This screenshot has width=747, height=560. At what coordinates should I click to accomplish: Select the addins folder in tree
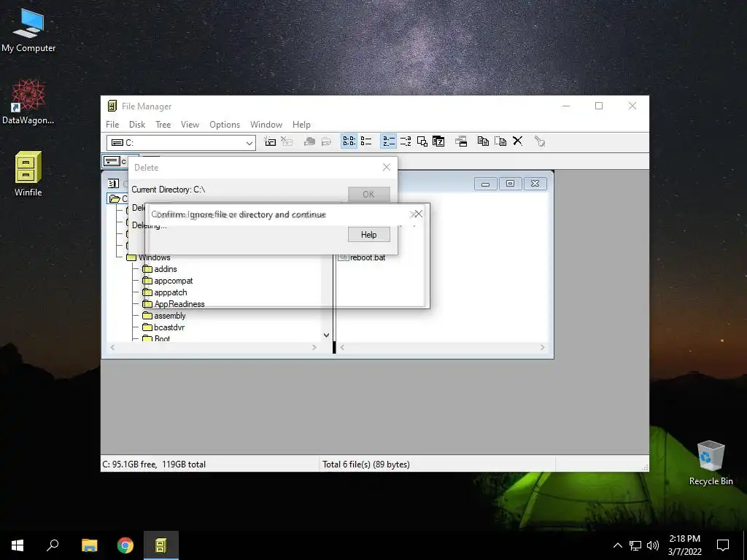(160, 269)
